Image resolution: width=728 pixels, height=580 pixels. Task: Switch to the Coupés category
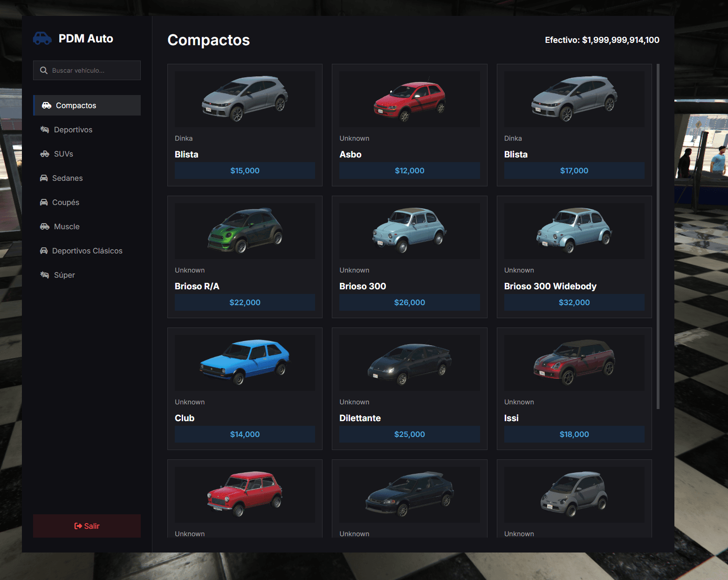(87, 202)
